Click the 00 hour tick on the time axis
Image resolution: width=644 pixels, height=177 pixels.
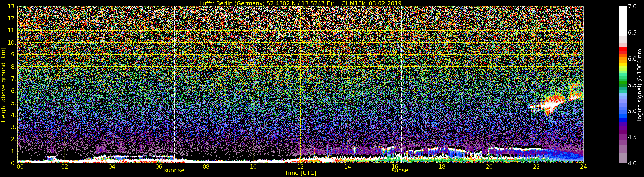(x=20, y=167)
